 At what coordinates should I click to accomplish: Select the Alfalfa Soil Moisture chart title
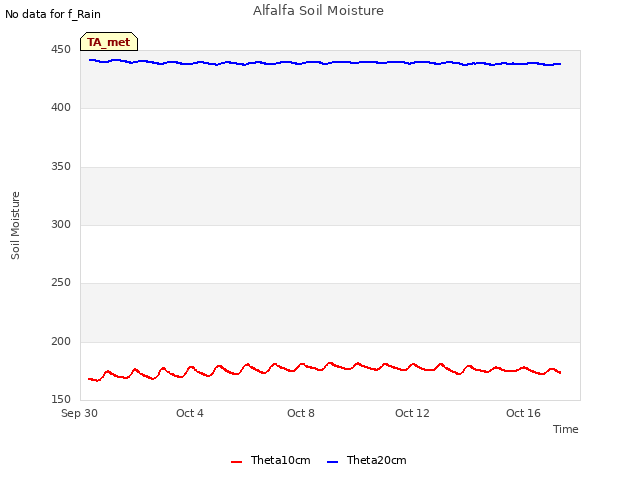(x=318, y=11)
